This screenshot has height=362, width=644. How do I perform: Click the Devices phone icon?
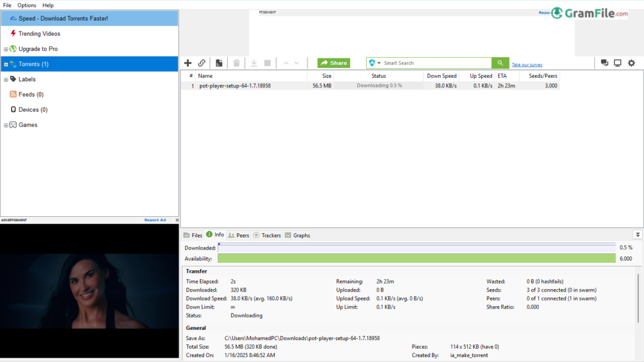[x=13, y=109]
